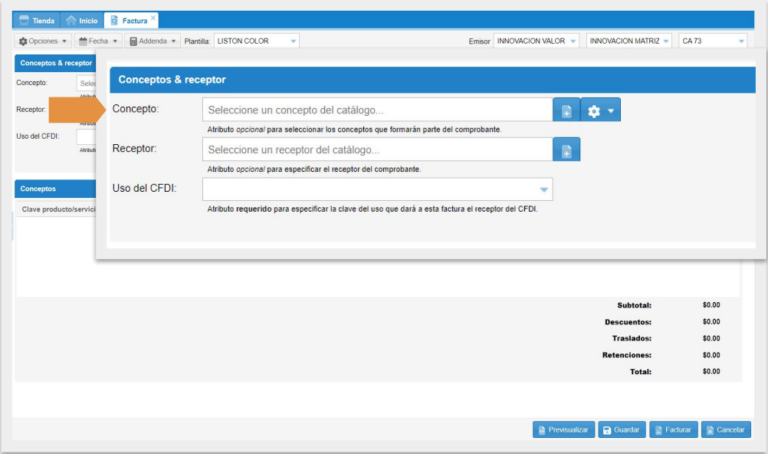Open the concept gear settings dropdown
This screenshot has height=454, width=768.
601,111
